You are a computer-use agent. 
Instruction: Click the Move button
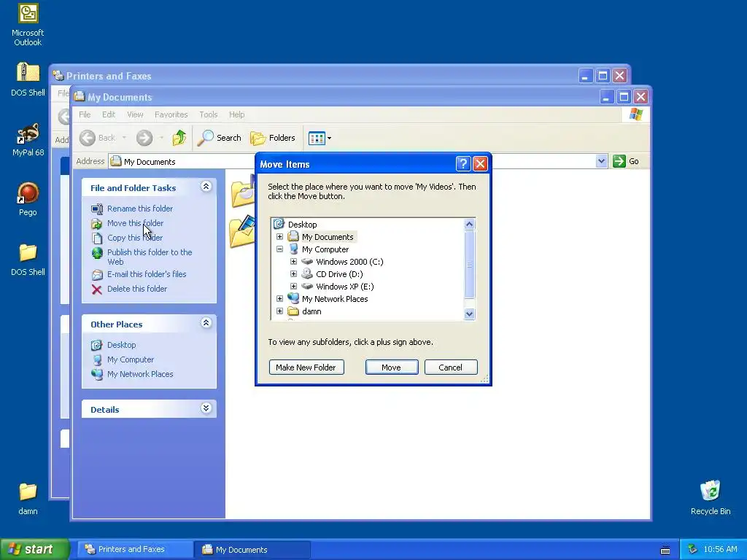click(x=392, y=367)
